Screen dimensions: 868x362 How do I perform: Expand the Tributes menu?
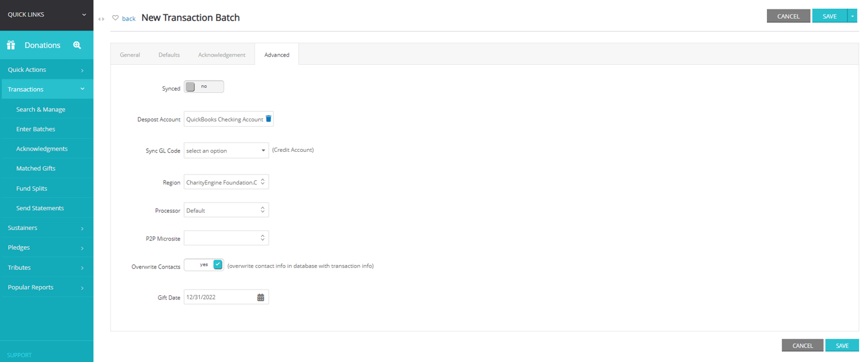(x=47, y=267)
